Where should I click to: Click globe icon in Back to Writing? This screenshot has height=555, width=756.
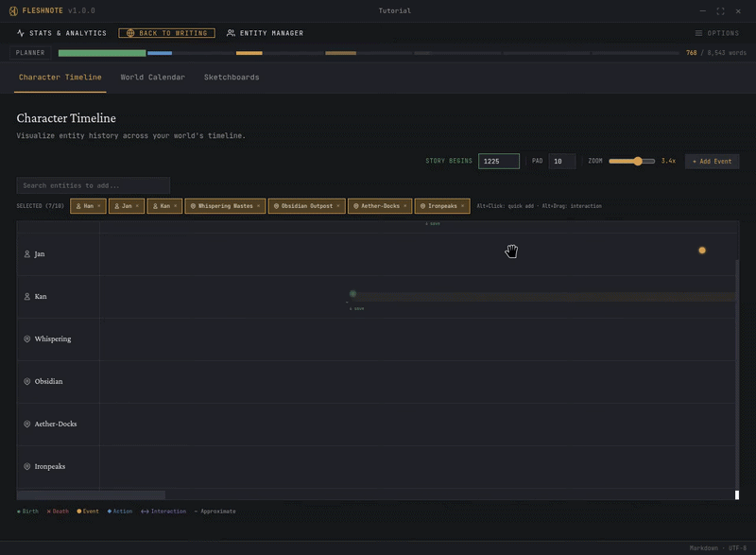[x=130, y=33]
